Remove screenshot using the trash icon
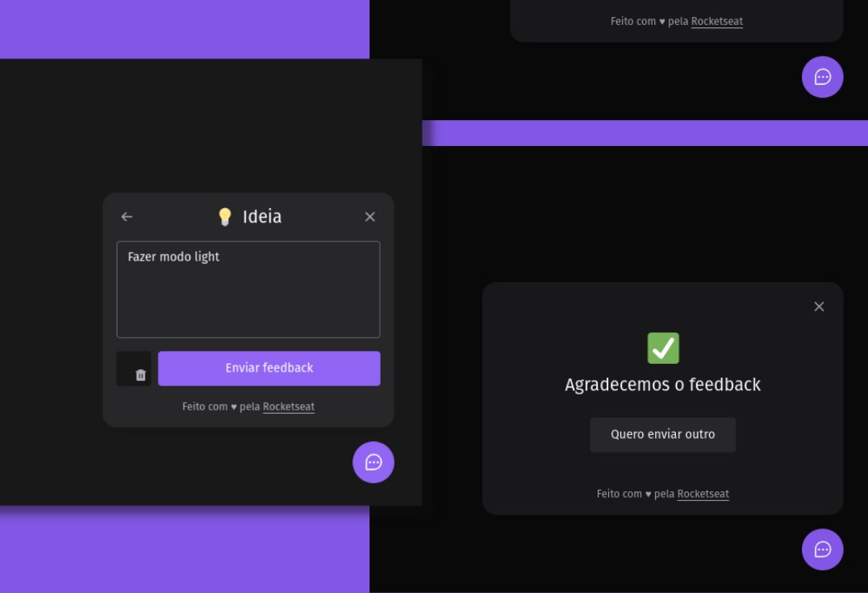Image resolution: width=868 pixels, height=593 pixels. coord(140,373)
